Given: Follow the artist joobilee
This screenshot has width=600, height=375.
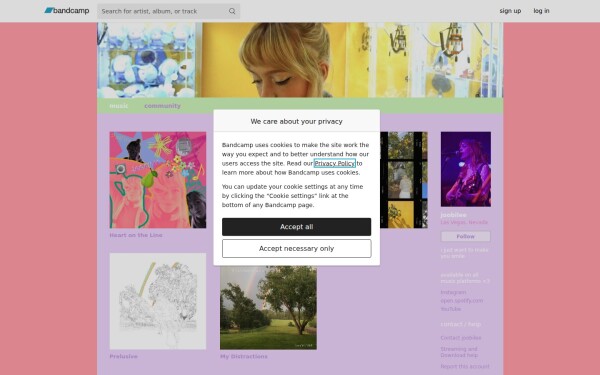Looking at the screenshot, I should pyautogui.click(x=466, y=236).
